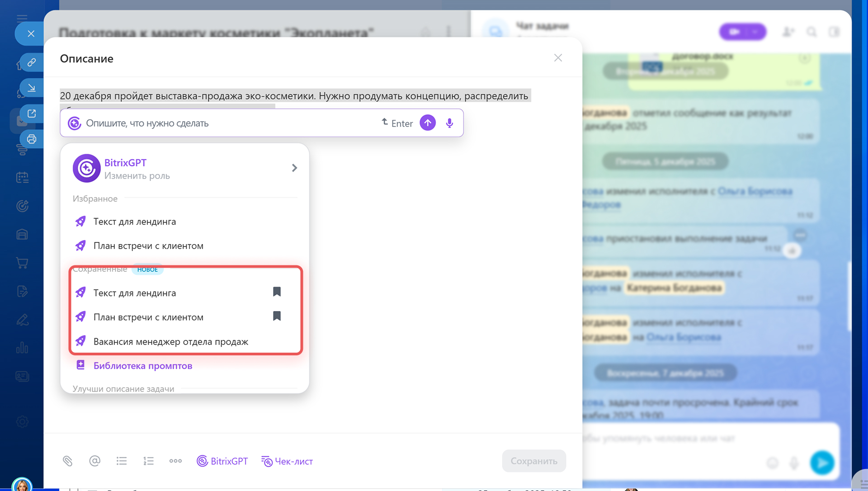Click the attach file paperclip icon
The image size is (868, 491).
click(x=67, y=461)
